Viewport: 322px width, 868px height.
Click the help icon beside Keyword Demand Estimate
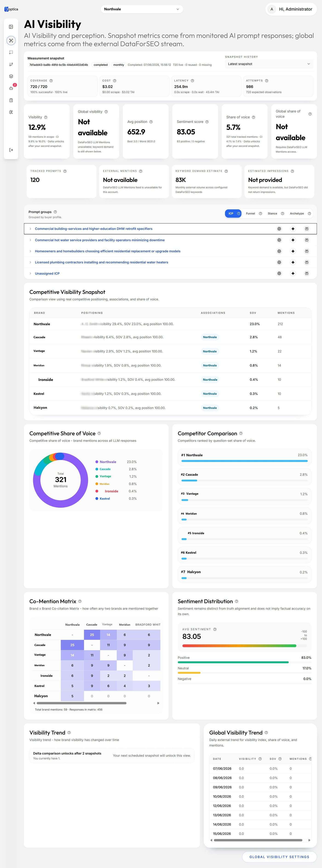(226, 171)
